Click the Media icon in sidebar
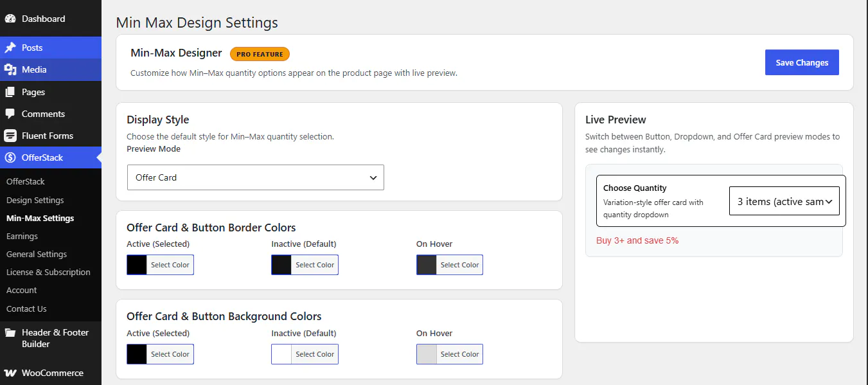 [10, 69]
